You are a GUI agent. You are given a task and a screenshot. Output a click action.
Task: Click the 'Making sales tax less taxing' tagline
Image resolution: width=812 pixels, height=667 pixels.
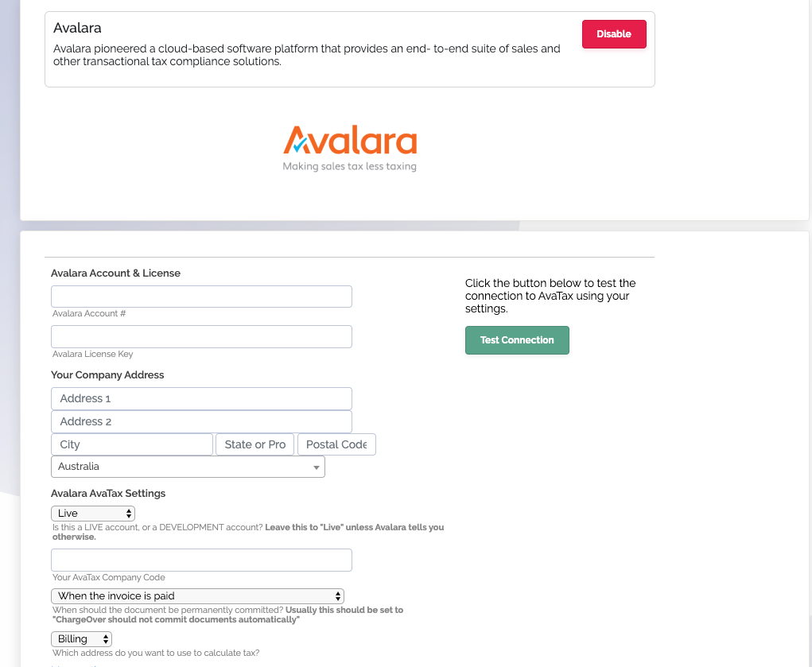(350, 166)
